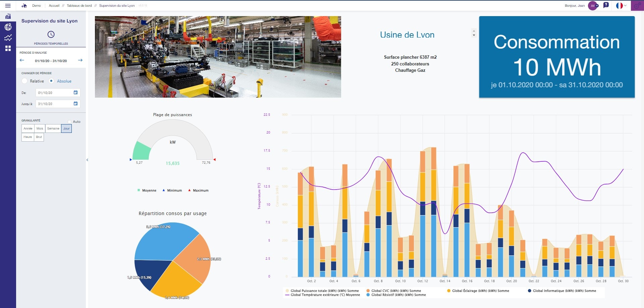The image size is (644, 308).
Task: Click the Oct. 12 stacked bar
Action: click(423, 214)
